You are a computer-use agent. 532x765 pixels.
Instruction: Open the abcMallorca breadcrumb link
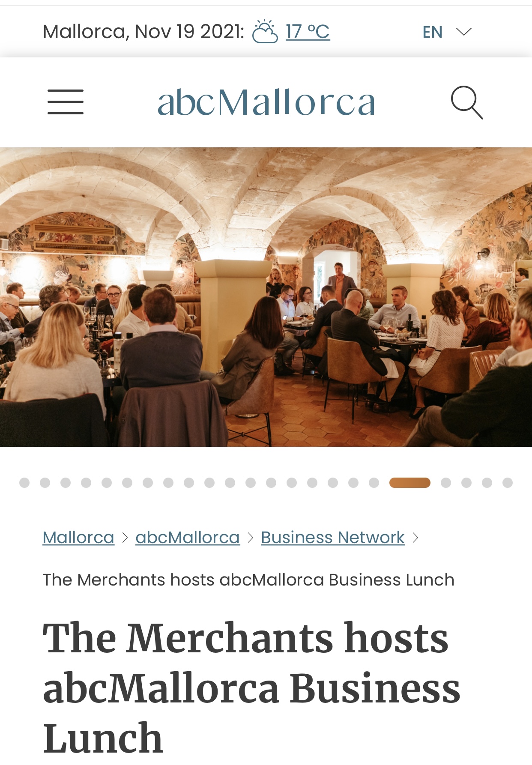click(x=188, y=537)
